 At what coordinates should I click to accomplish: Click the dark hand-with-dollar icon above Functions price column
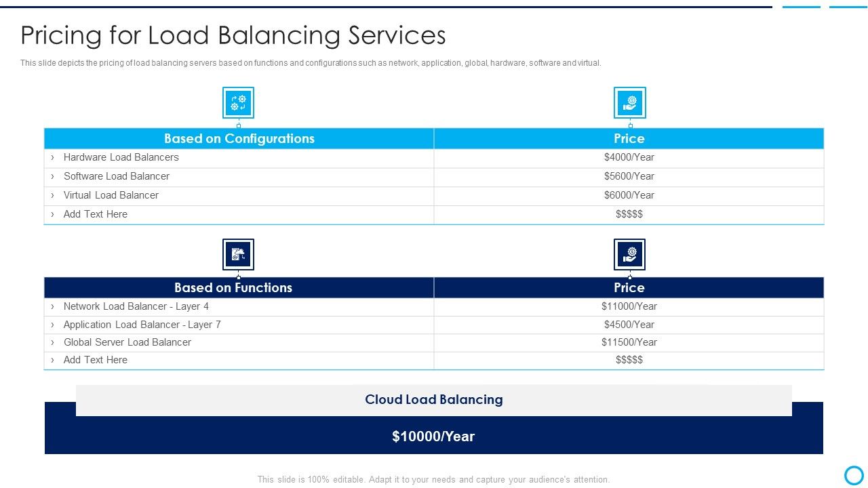click(x=629, y=254)
